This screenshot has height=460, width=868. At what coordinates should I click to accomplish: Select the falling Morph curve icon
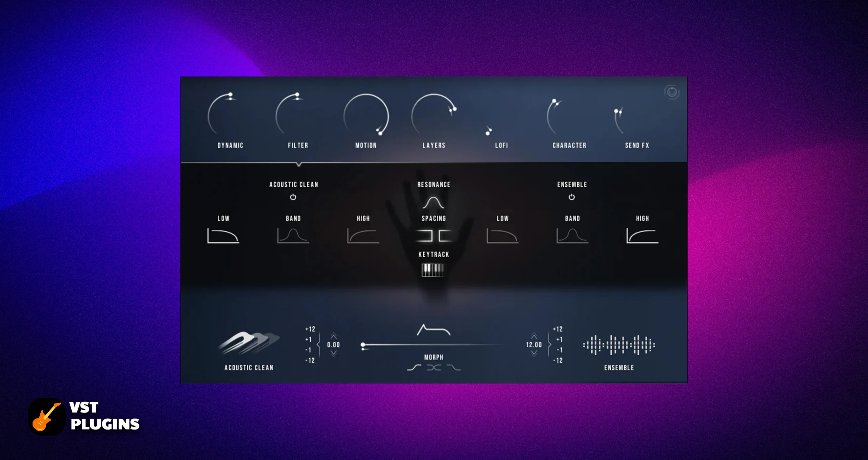point(454,368)
